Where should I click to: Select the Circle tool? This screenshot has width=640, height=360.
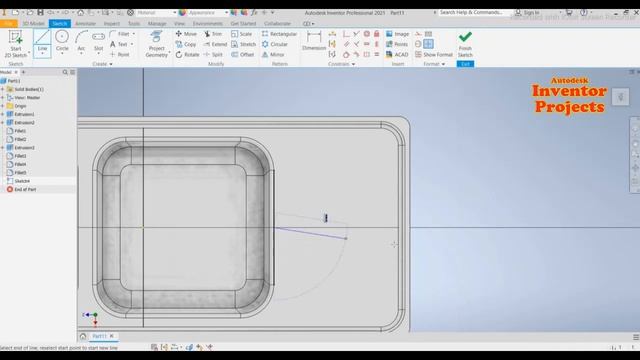point(62,41)
